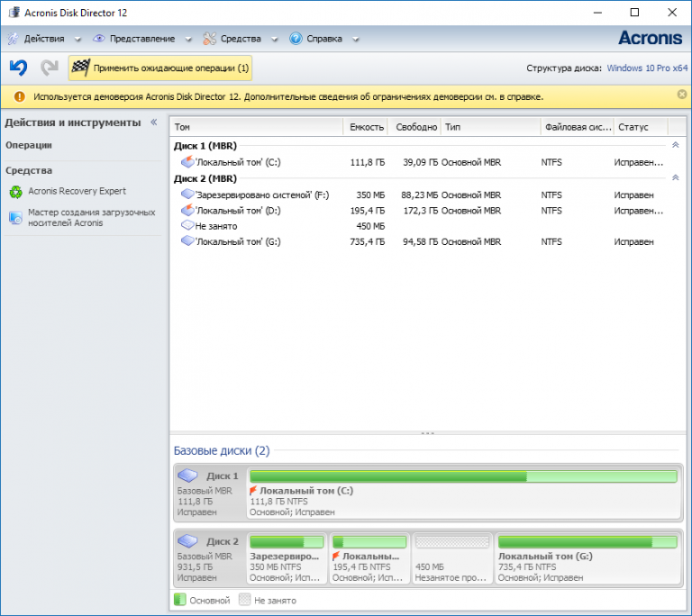
Task: Click volume icon of 'Зарезервировано системой' (F:) row
Action: tap(187, 194)
